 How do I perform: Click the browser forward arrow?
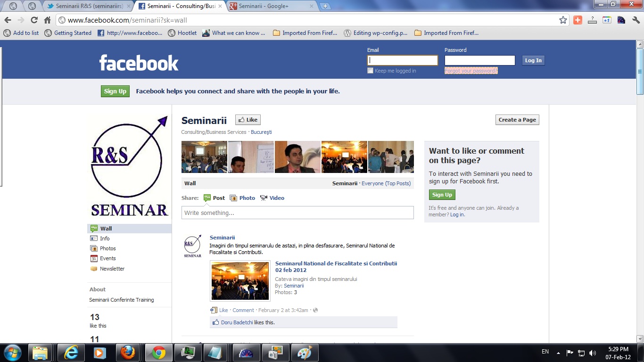(21, 20)
